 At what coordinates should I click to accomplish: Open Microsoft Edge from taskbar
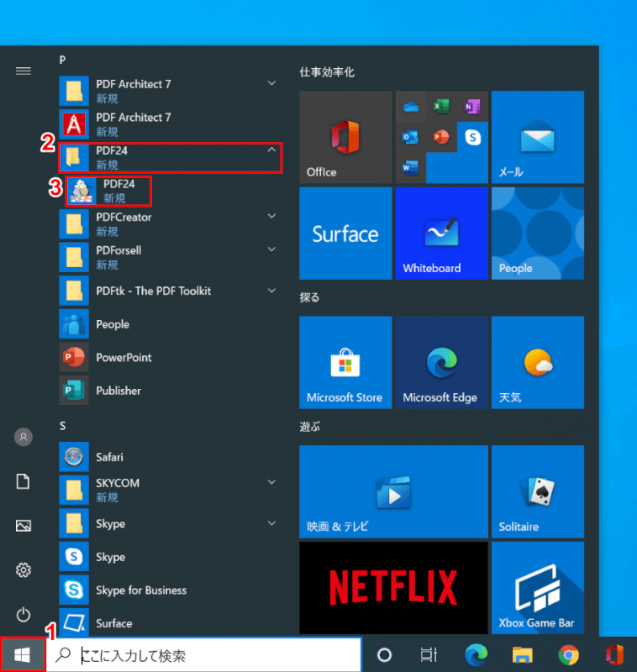476,655
